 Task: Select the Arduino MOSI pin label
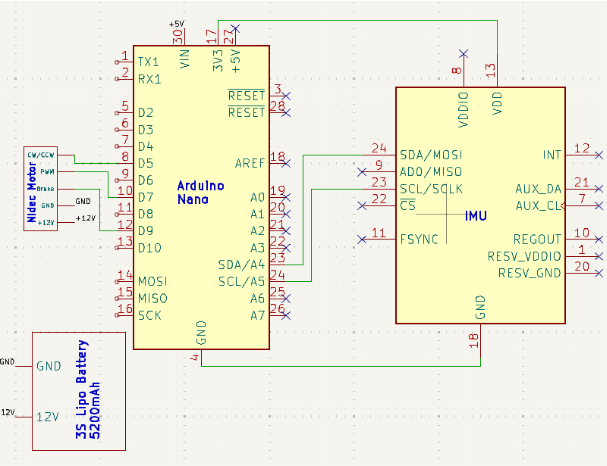point(153,281)
